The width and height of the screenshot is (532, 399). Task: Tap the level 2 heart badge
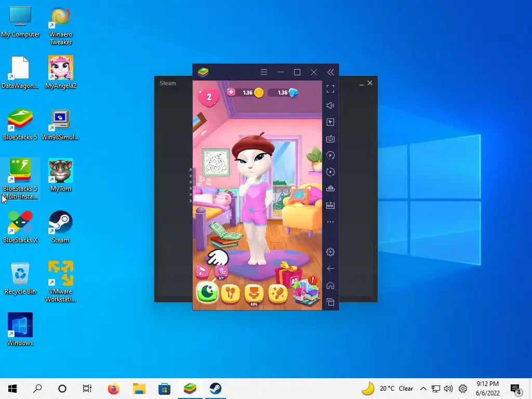[x=209, y=97]
